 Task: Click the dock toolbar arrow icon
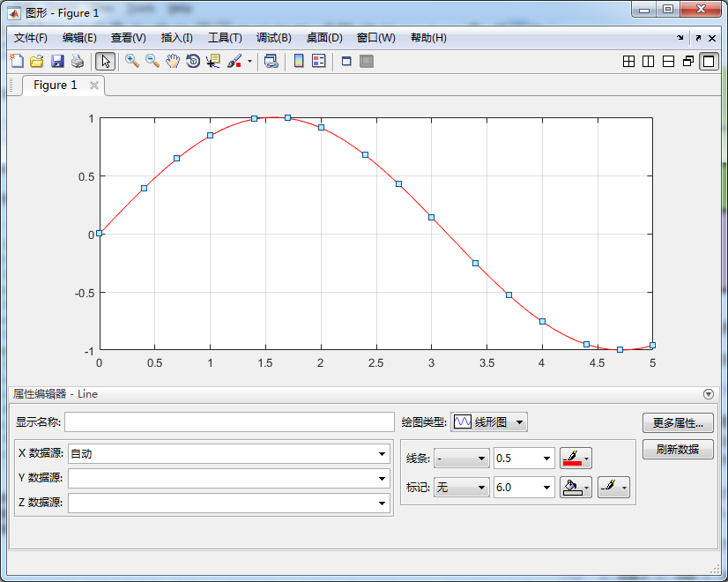(x=680, y=38)
